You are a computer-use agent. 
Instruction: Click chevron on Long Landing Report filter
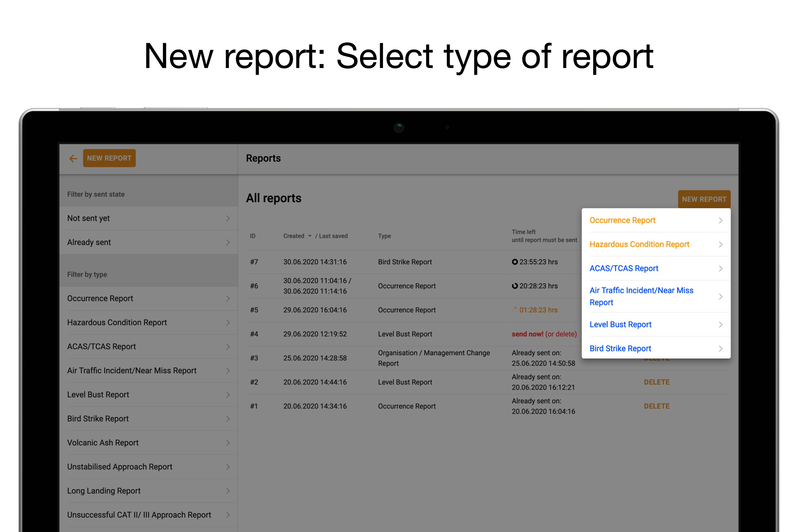pos(228,491)
